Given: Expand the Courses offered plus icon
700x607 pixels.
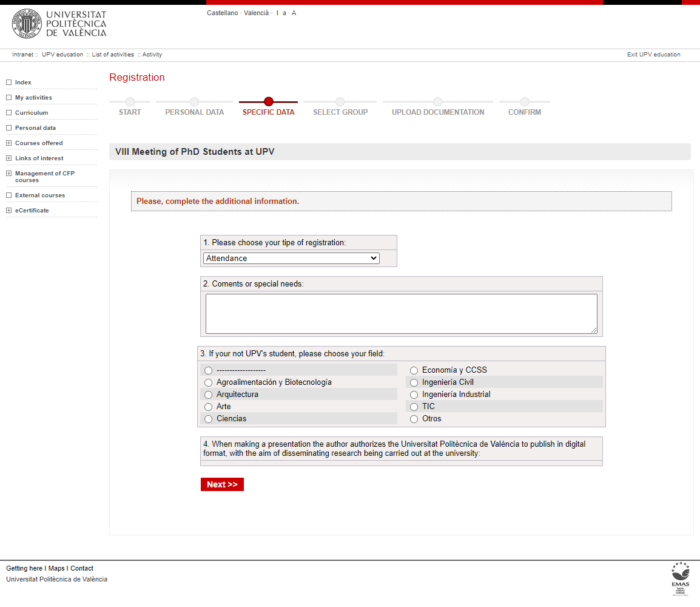Looking at the screenshot, I should point(9,143).
